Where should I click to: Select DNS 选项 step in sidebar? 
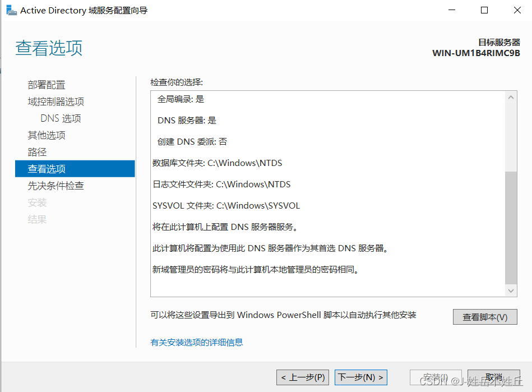coord(61,118)
